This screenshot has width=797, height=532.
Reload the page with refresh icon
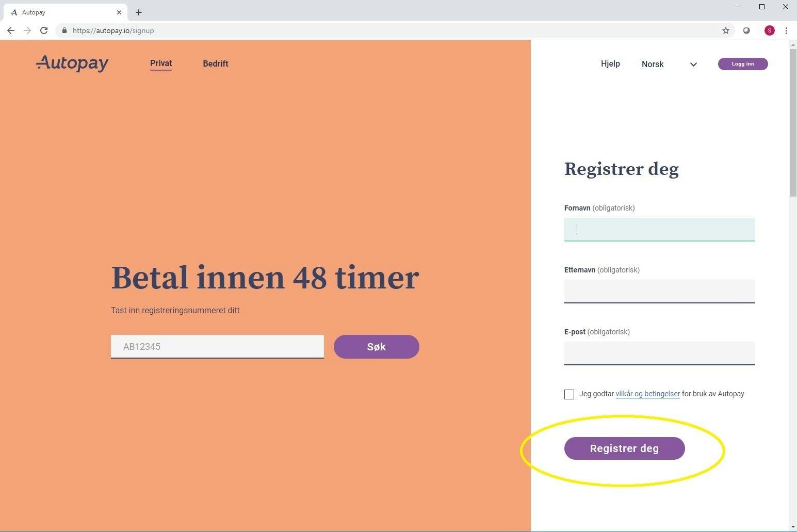pyautogui.click(x=44, y=30)
